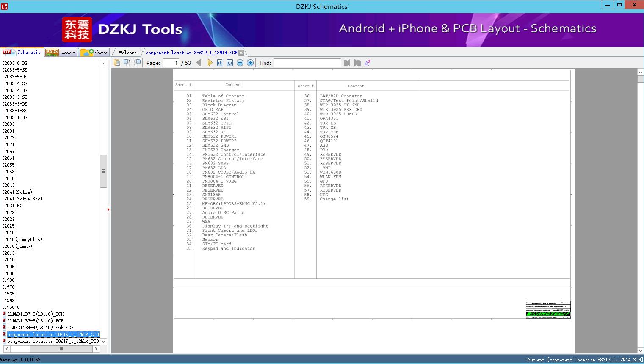Screen dimensions: 644x364
Task: Open the 2081 entry
Action: coord(9,131)
